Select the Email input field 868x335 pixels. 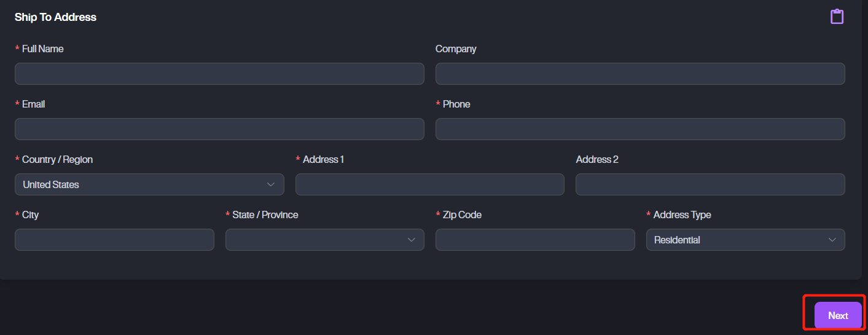[219, 129]
